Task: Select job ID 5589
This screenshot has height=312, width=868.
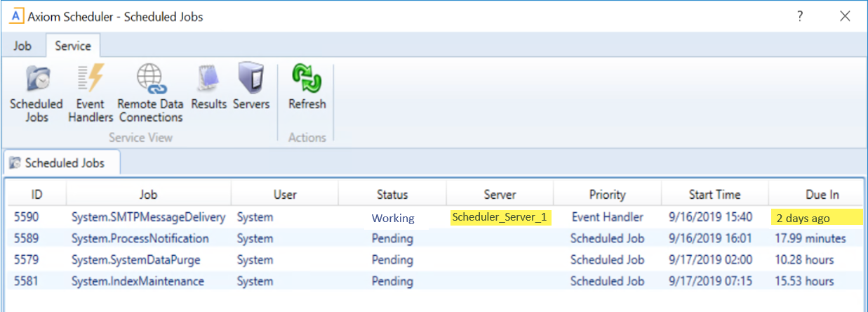Action: pos(26,238)
